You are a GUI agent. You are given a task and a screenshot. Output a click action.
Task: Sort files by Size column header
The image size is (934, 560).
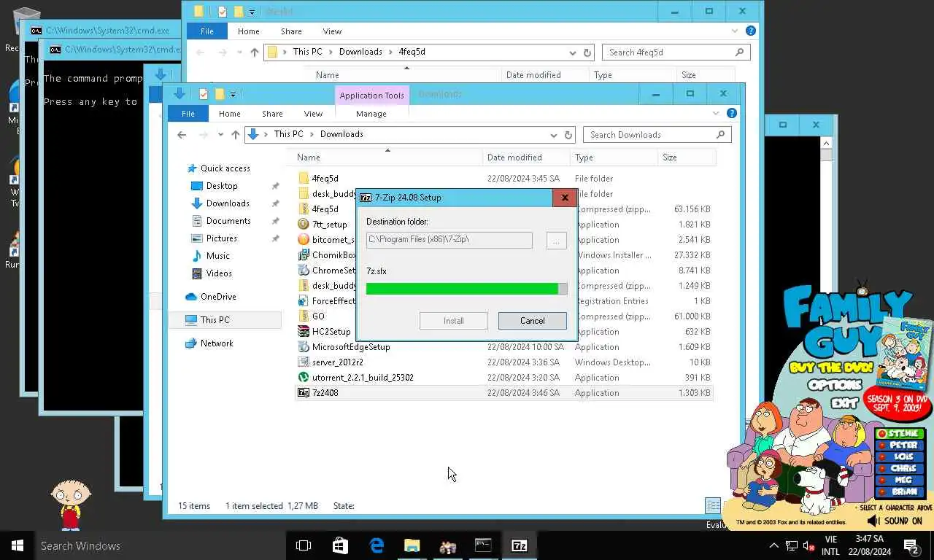686,157
